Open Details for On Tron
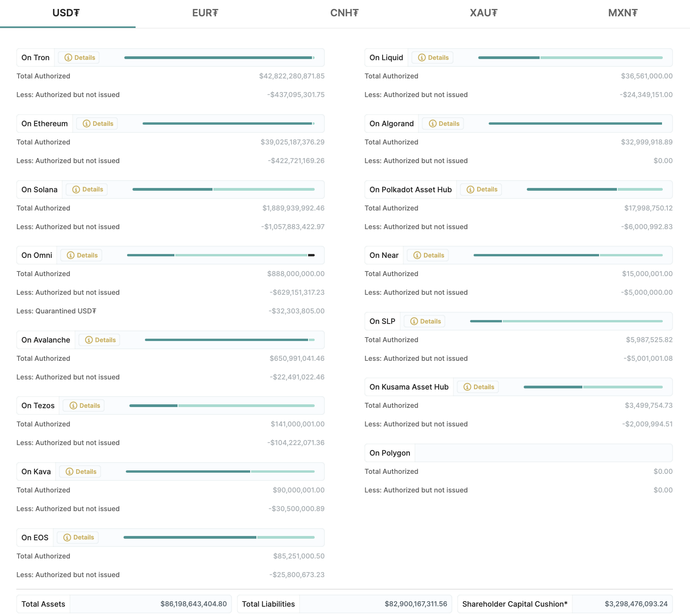The height and width of the screenshot is (616, 690). click(x=79, y=57)
